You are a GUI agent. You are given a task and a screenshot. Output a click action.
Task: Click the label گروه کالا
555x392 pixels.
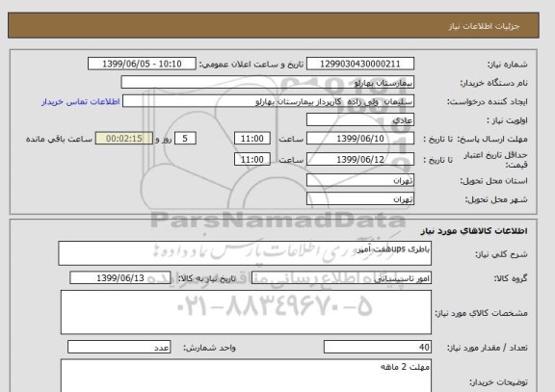511,278
